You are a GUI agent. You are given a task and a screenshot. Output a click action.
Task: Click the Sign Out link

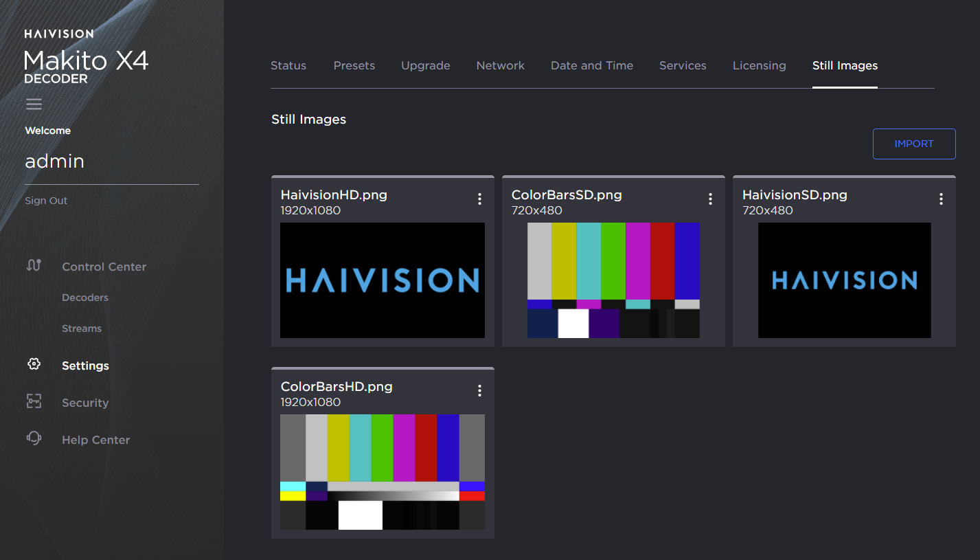pos(46,201)
